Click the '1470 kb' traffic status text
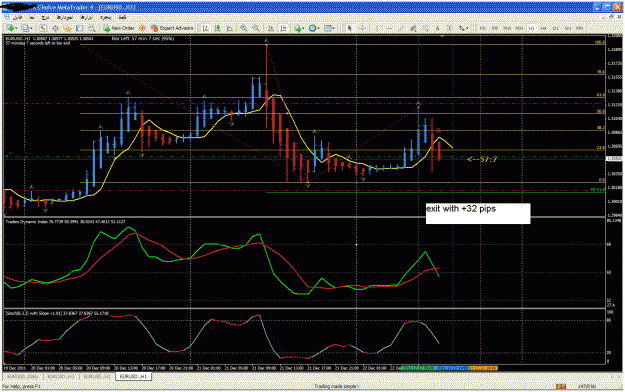The height and width of the screenshot is (392, 625). click(587, 386)
